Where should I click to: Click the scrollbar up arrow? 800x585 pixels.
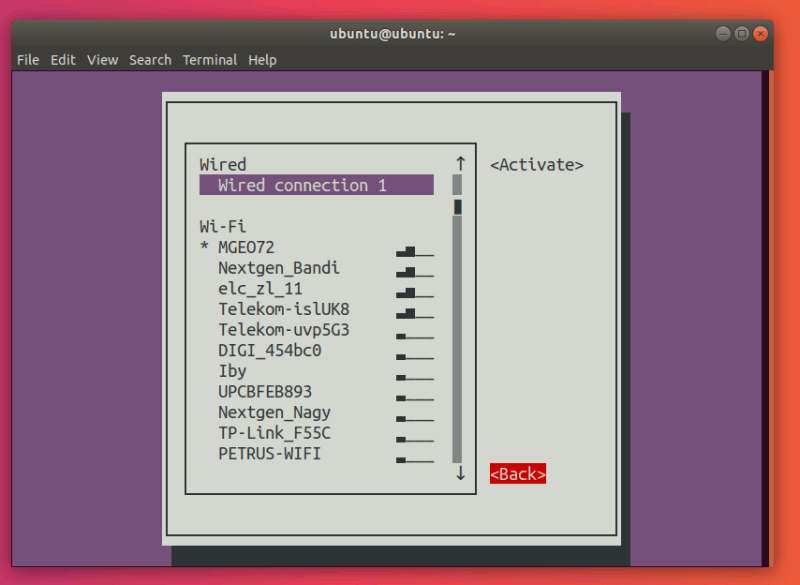pyautogui.click(x=459, y=162)
